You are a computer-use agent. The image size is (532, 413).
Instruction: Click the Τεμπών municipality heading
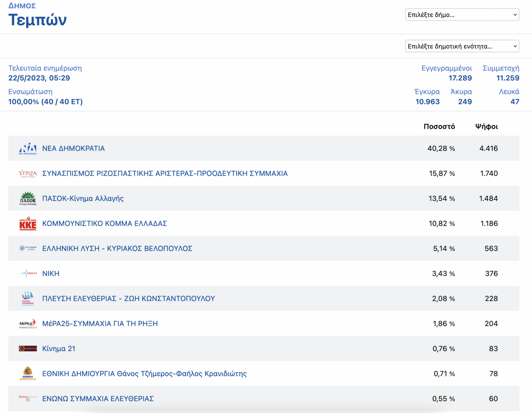click(38, 20)
